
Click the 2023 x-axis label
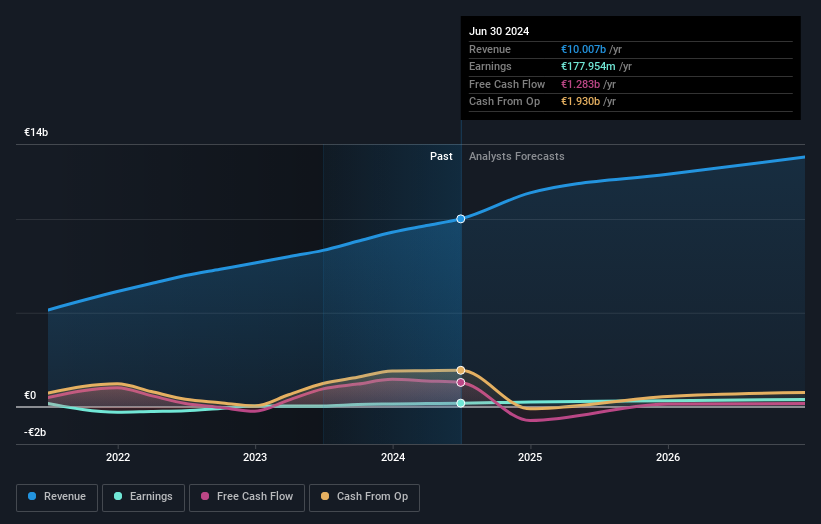coord(255,457)
